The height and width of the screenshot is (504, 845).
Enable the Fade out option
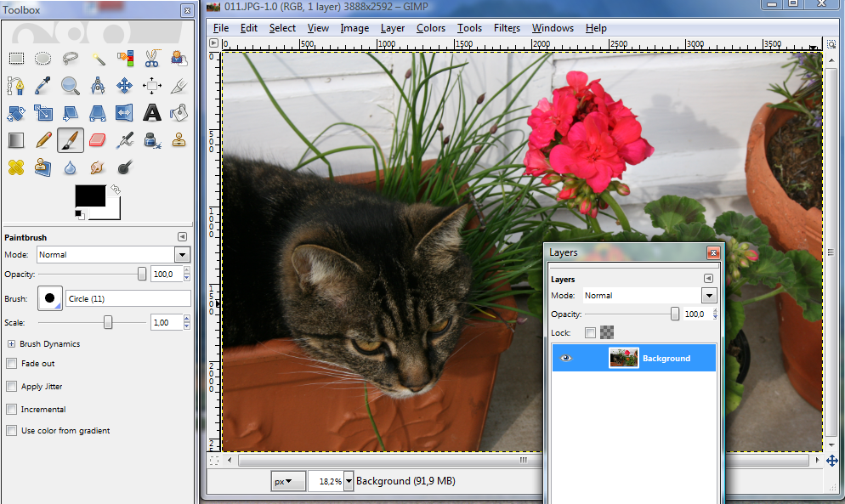point(12,365)
